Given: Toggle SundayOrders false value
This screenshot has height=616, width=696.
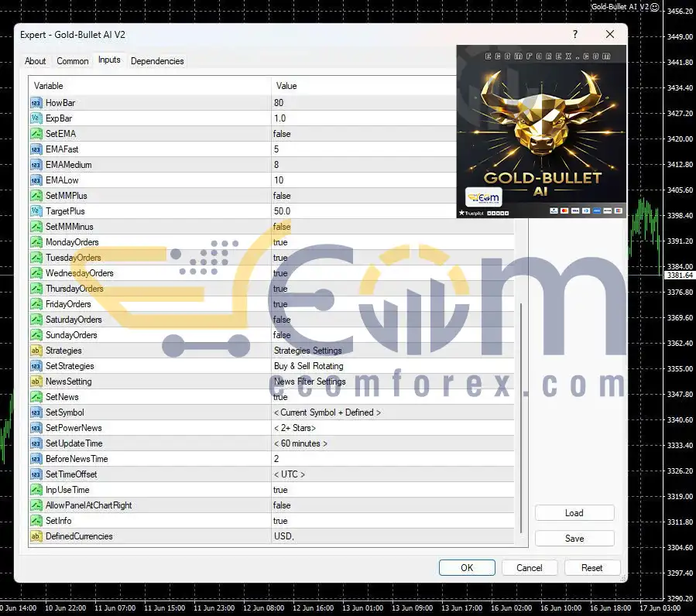Looking at the screenshot, I should (282, 335).
